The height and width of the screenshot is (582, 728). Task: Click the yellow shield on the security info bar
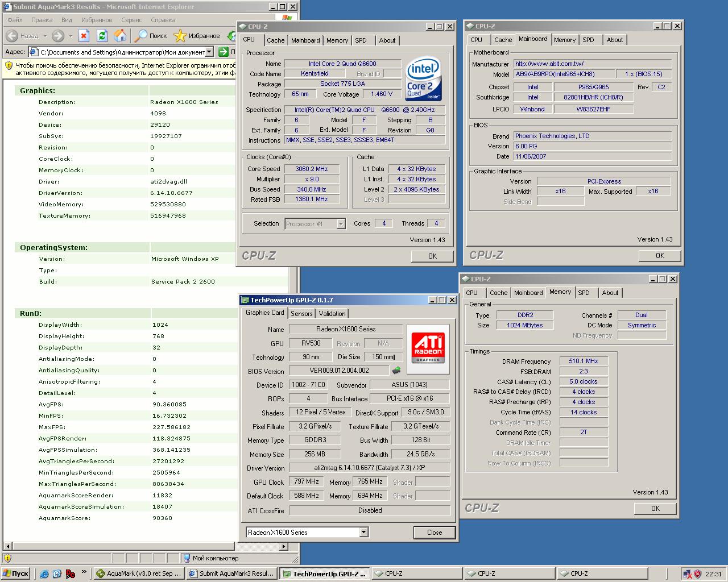(9, 65)
